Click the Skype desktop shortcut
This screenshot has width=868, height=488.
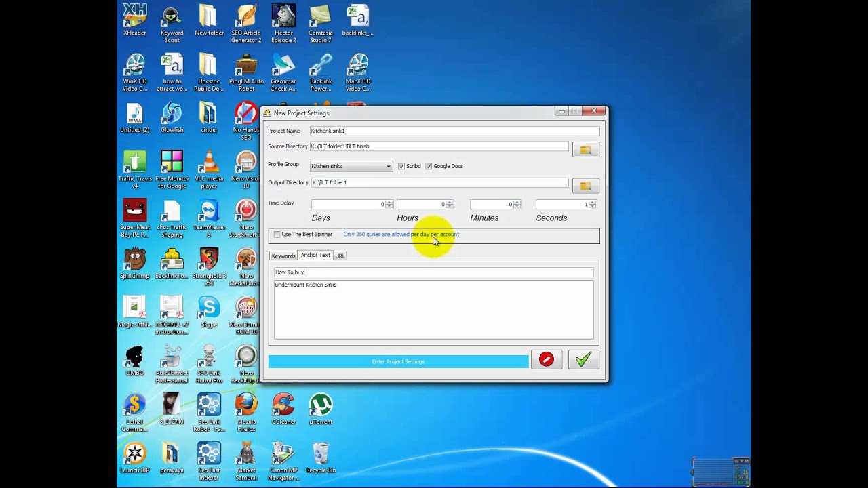click(209, 312)
